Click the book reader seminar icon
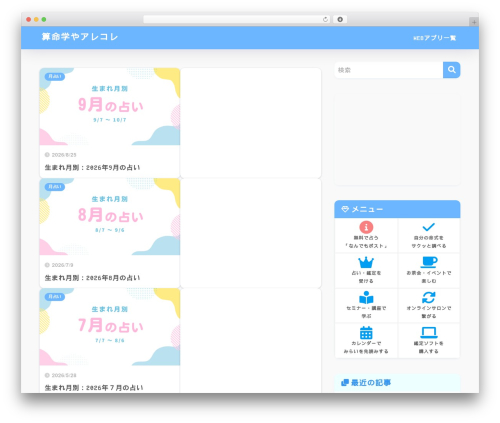 pyautogui.click(x=366, y=297)
